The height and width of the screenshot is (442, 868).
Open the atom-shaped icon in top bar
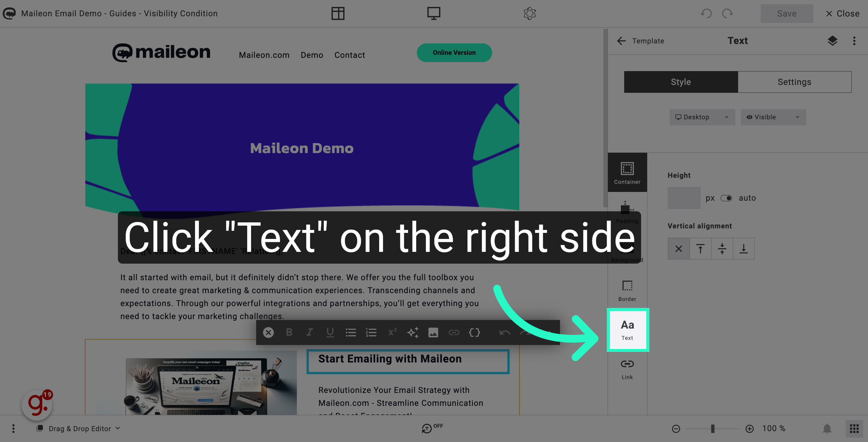(529, 14)
